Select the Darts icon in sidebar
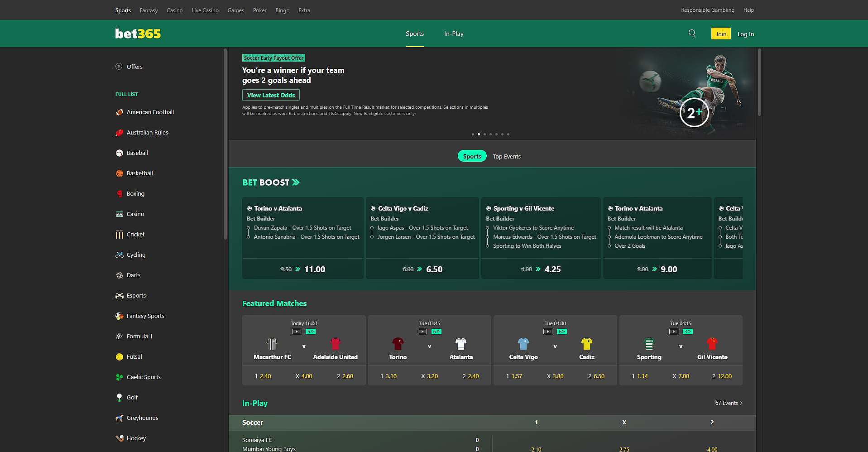The width and height of the screenshot is (868, 452). point(119,275)
